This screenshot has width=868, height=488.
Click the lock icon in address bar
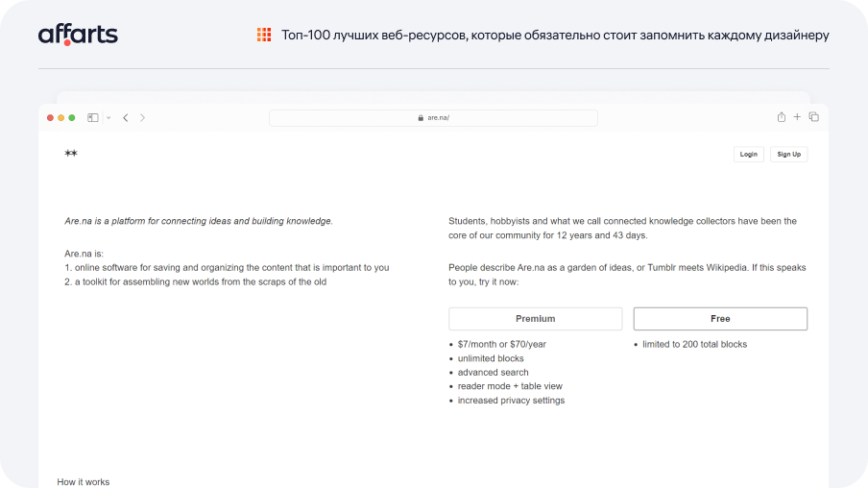click(x=421, y=117)
